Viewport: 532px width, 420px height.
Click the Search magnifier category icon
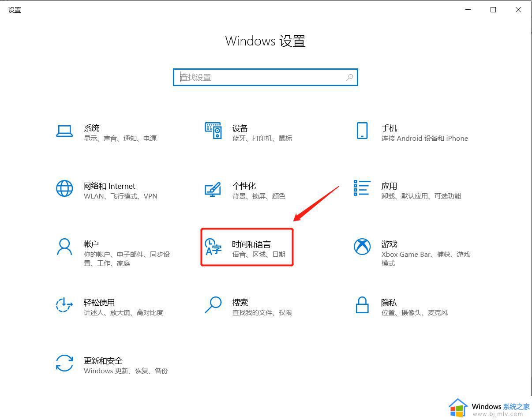tap(213, 305)
